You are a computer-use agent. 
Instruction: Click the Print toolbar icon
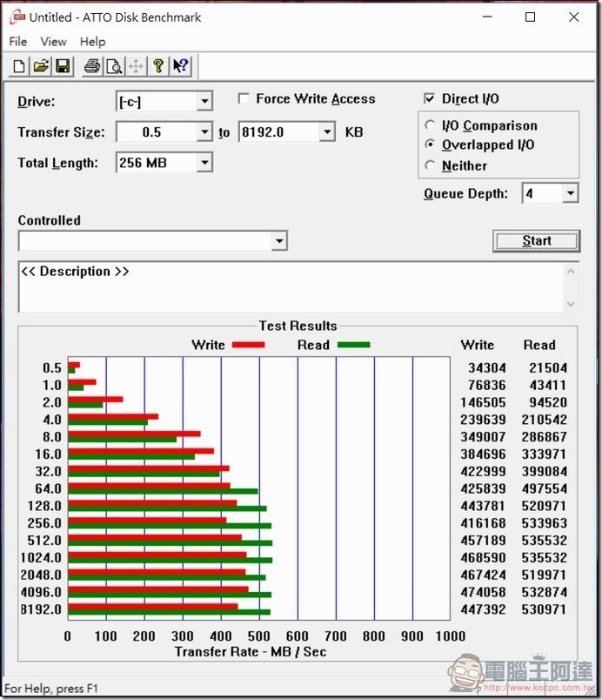click(92, 66)
